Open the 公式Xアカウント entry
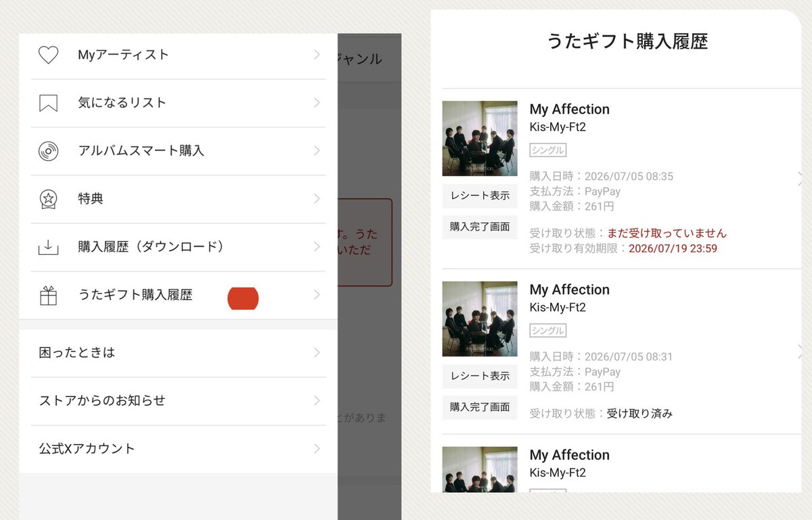This screenshot has height=520, width=812. click(178, 448)
